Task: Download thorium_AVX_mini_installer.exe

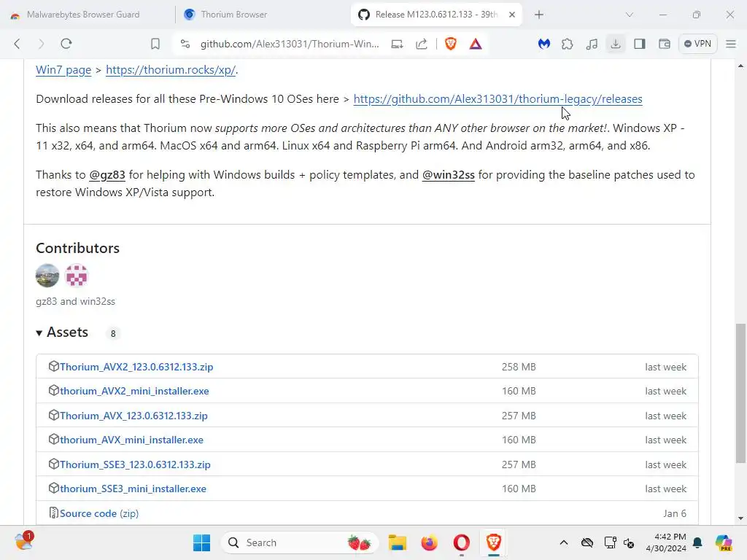Action: [131, 440]
